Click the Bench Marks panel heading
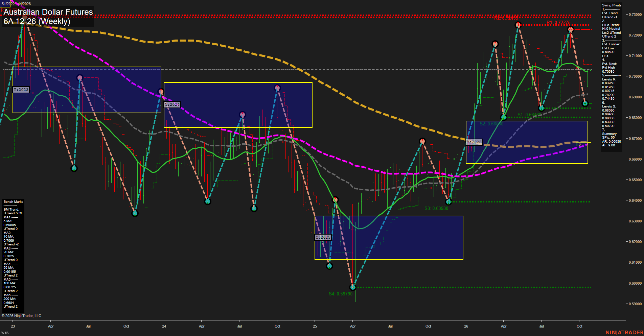The height and width of the screenshot is (336, 644). [x=13, y=202]
